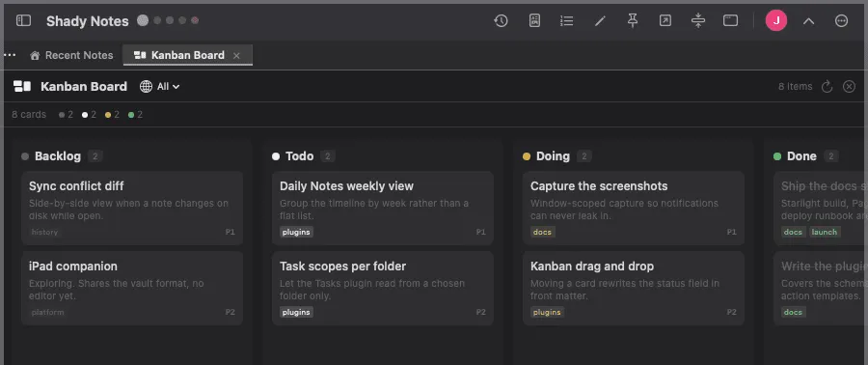The image size is (868, 365).
Task: Click the history tag
Action: 44,232
